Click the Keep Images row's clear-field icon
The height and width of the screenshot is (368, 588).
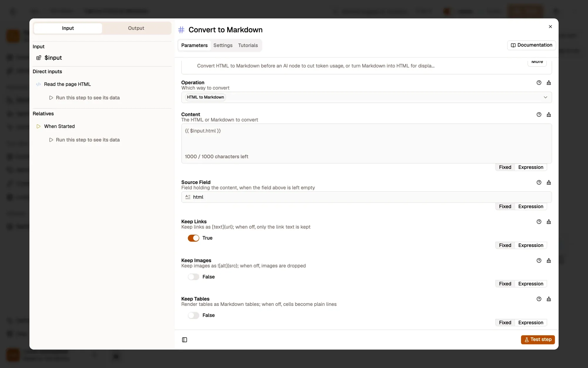549,261
